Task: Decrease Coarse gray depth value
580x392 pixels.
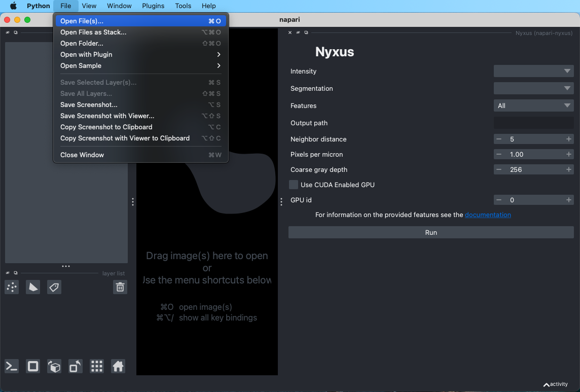Action: (499, 169)
